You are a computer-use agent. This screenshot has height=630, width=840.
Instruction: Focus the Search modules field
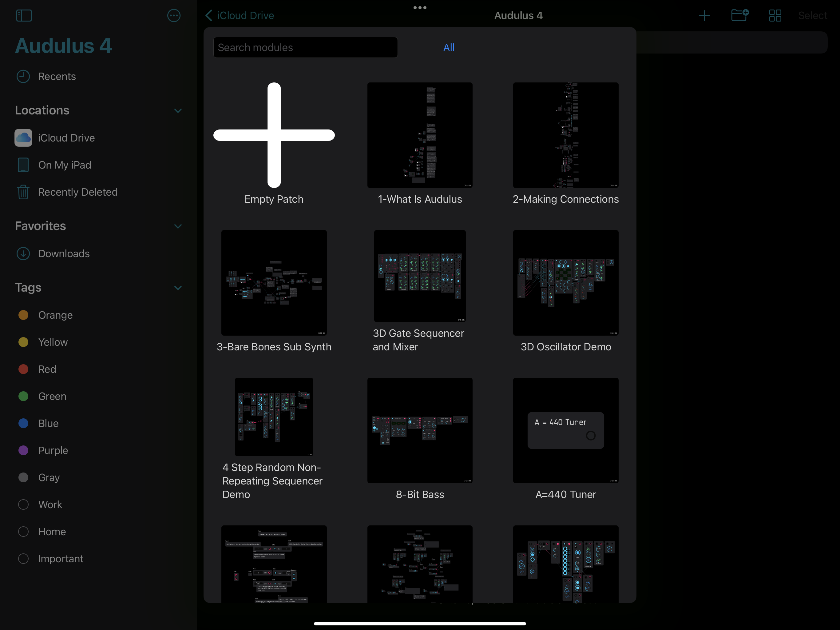[305, 47]
